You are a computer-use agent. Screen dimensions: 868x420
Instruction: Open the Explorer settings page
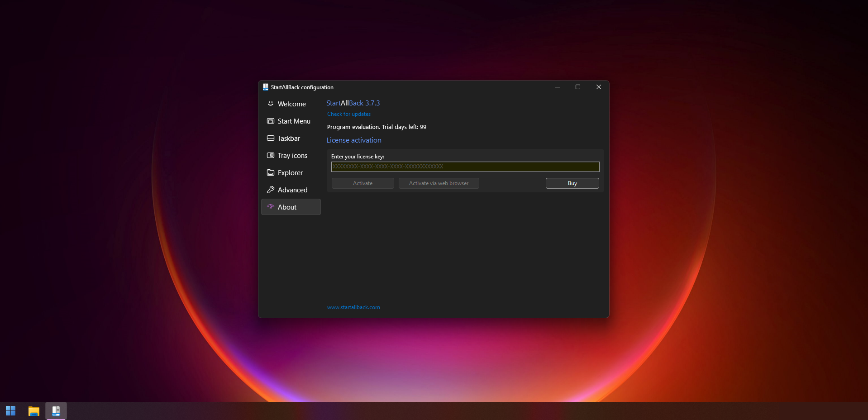pos(291,173)
